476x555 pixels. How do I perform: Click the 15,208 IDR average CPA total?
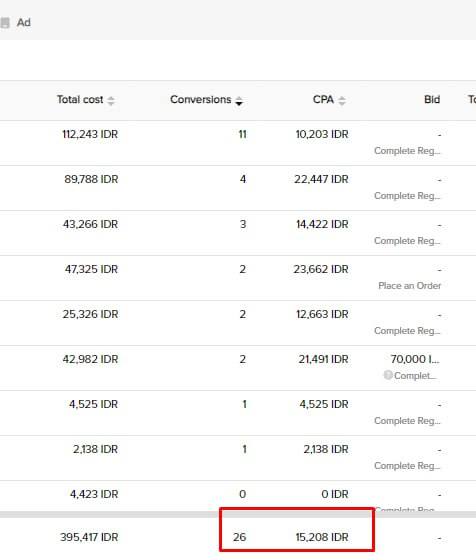click(322, 537)
